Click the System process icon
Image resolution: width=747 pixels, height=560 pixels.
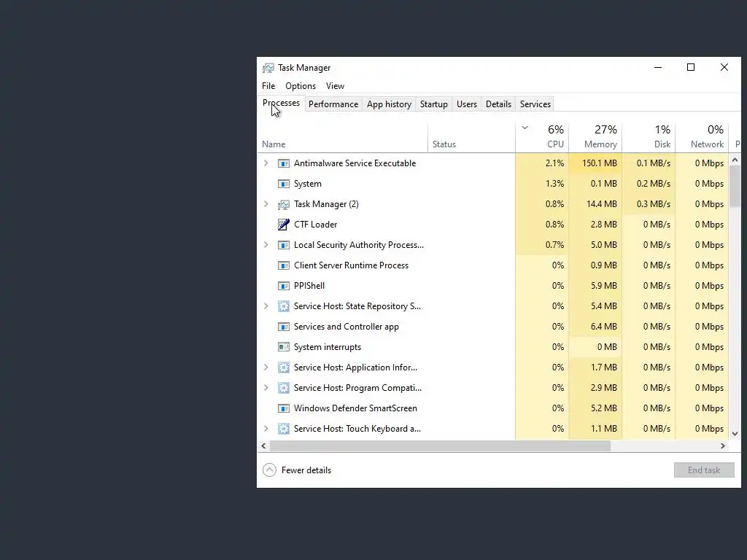coord(284,184)
